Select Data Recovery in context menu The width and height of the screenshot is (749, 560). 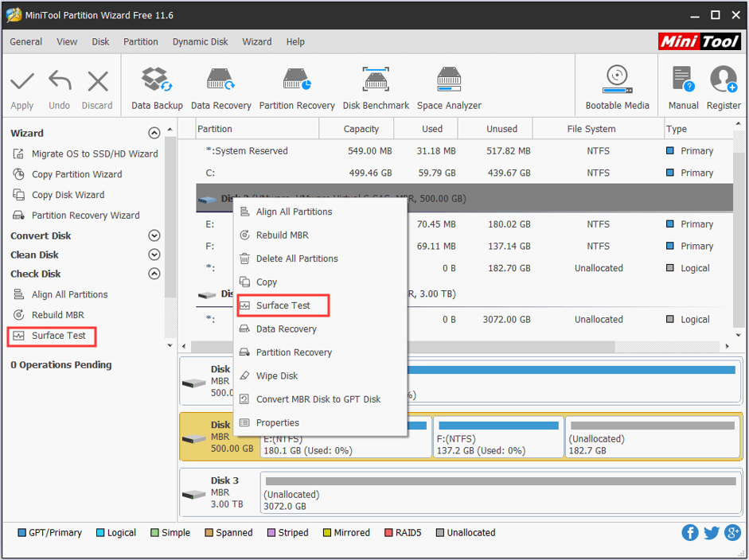[x=320, y=329]
